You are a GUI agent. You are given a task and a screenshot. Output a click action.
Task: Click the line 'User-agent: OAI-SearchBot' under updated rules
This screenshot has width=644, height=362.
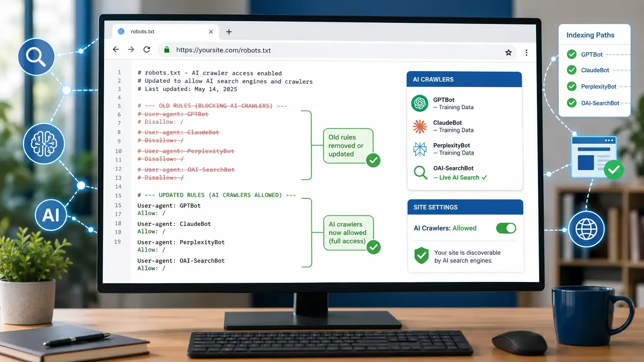(x=181, y=260)
